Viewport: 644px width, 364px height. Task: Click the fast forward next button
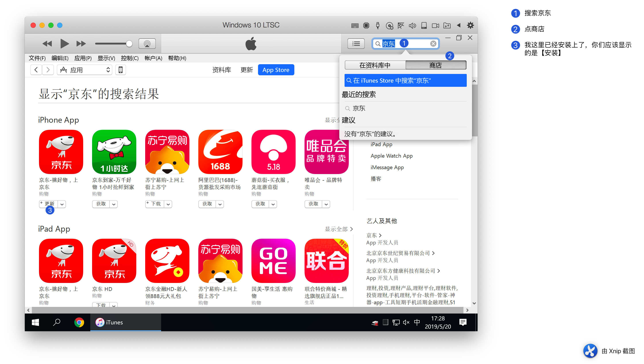[x=81, y=44]
